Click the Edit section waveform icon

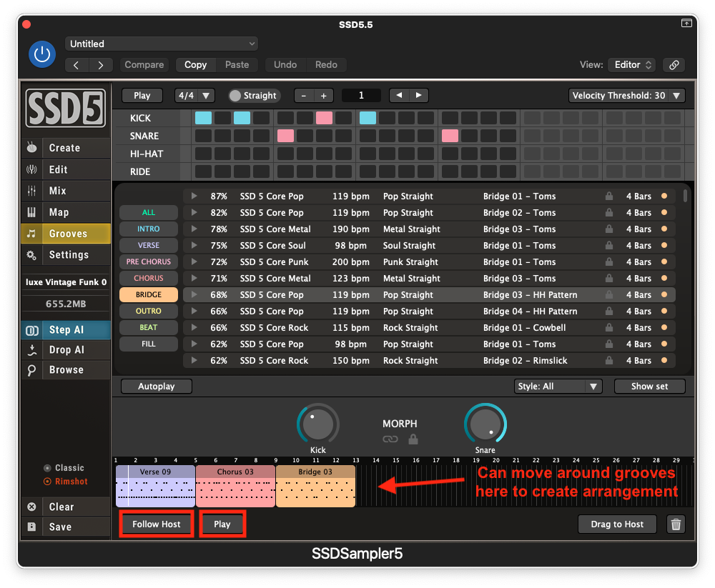31,169
